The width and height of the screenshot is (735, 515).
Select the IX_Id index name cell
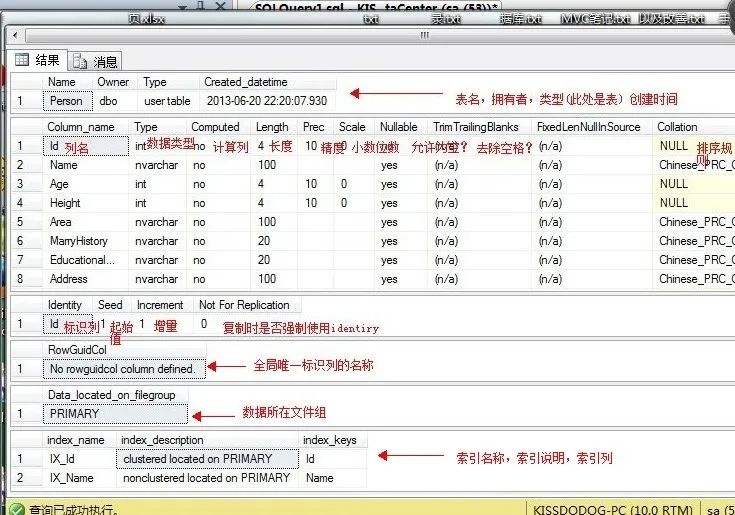pos(79,459)
